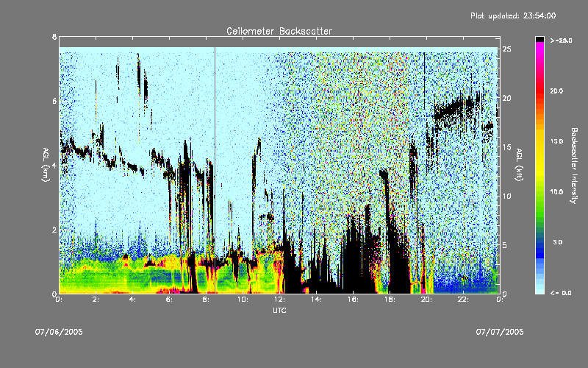Viewport: 588px width, 368px height.
Task: Click the "25" kft altitude tick label
Action: click(x=506, y=49)
